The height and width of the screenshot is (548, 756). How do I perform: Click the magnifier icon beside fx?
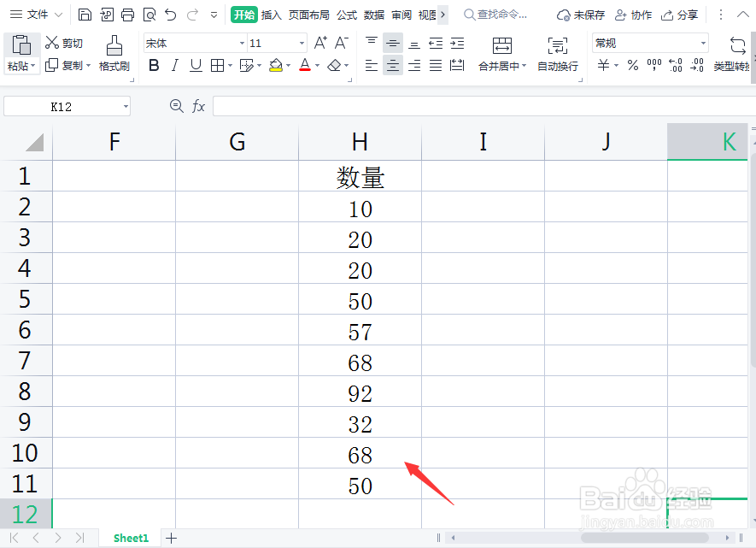pyautogui.click(x=177, y=106)
